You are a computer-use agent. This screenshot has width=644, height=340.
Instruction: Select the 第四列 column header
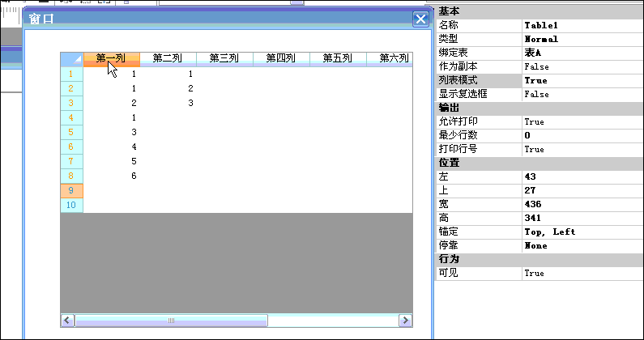[281, 60]
